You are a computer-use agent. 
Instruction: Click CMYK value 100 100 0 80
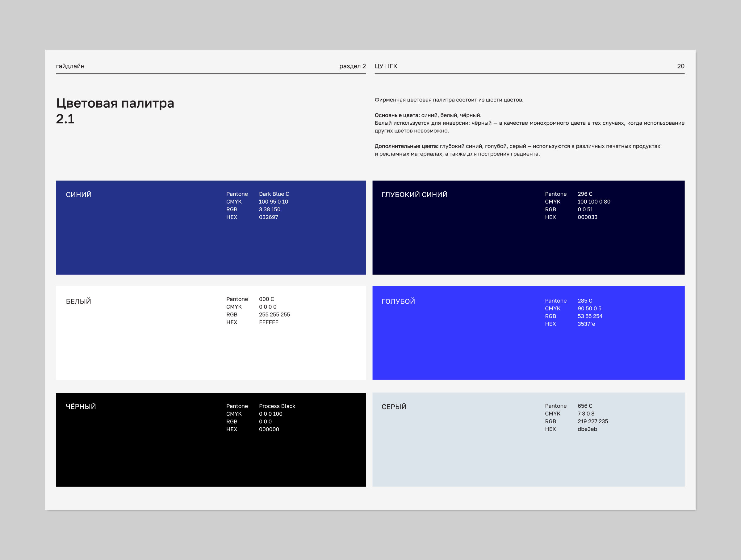[x=594, y=201]
